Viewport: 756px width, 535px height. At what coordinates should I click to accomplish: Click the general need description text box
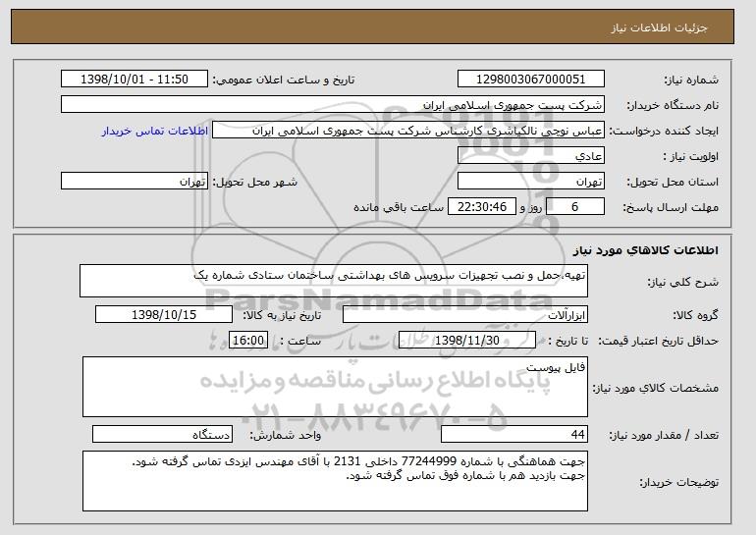(334, 281)
